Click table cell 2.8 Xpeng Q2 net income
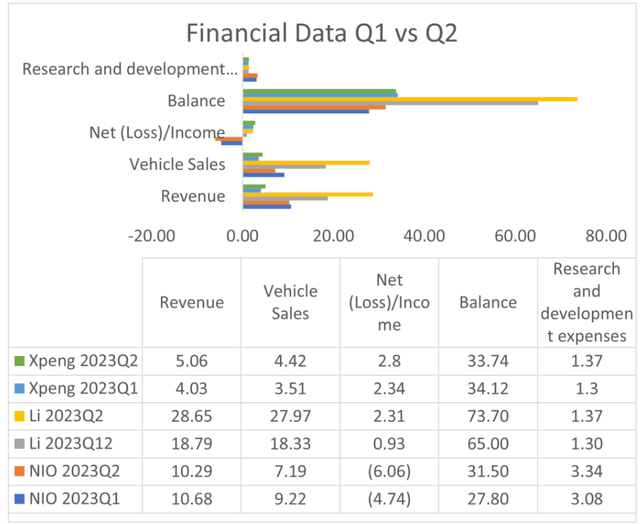 tap(389, 361)
